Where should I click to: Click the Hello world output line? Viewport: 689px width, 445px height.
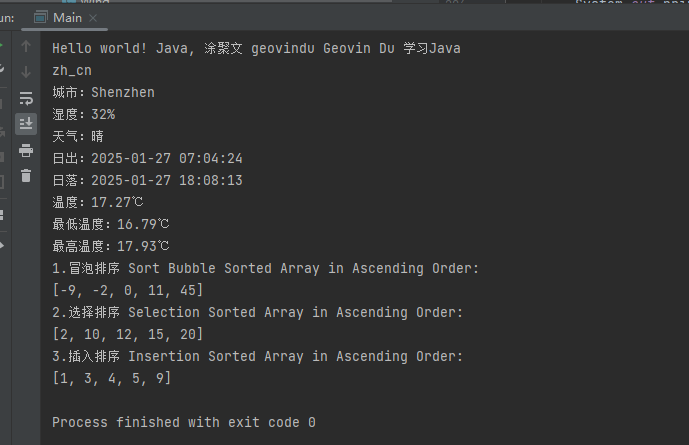point(256,48)
